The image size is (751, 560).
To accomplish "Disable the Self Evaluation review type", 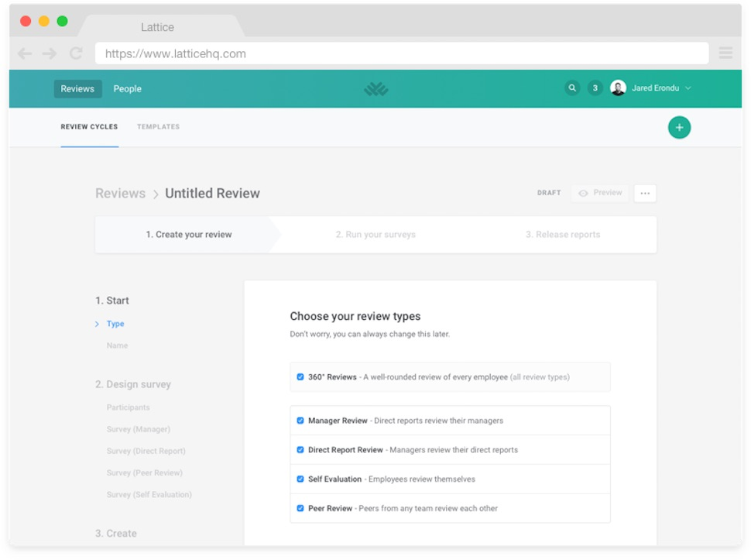I will pos(300,479).
